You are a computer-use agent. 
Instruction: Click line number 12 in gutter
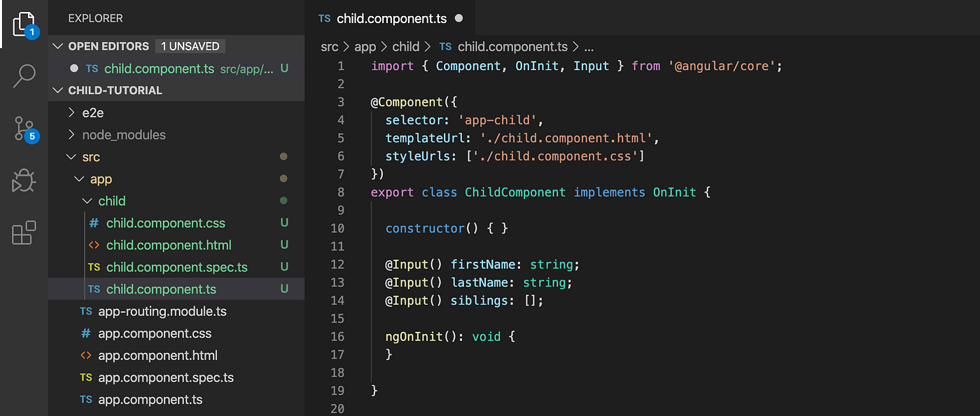[x=337, y=265]
